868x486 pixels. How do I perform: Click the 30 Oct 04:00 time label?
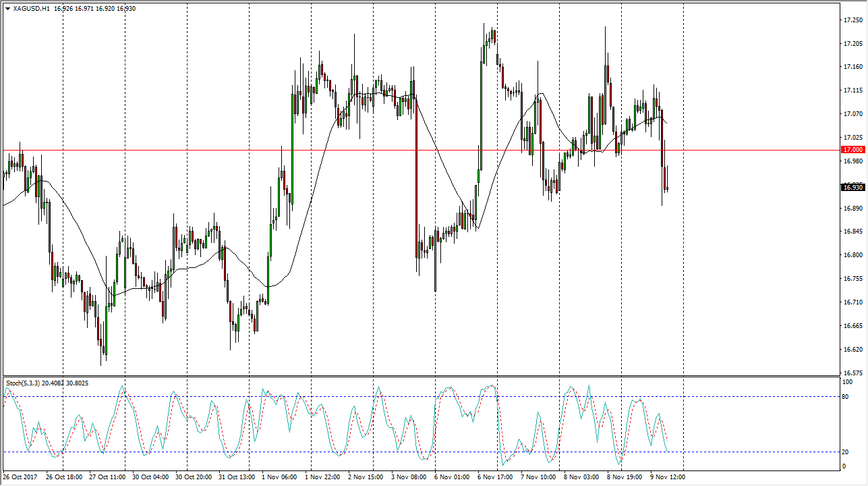150,477
